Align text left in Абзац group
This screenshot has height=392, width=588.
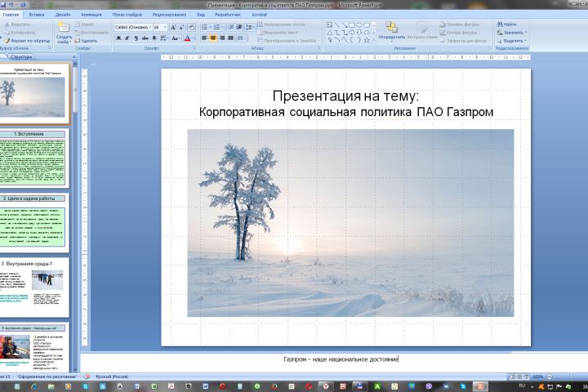click(204, 38)
